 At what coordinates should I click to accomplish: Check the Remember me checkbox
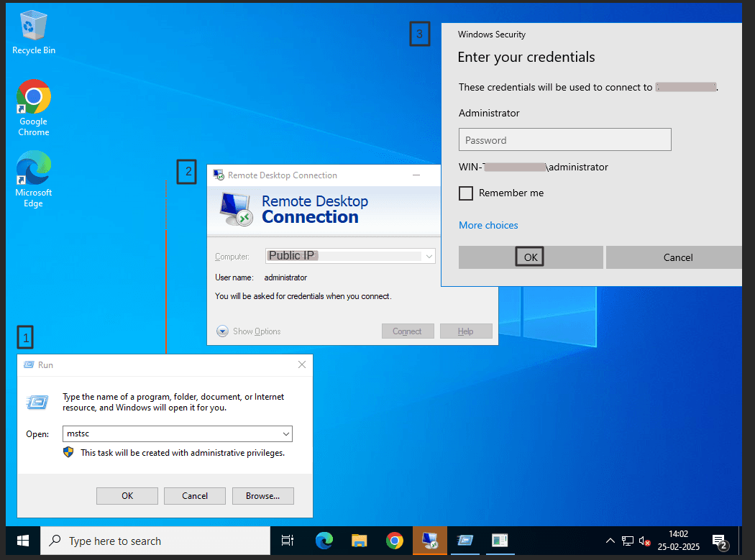(x=465, y=193)
